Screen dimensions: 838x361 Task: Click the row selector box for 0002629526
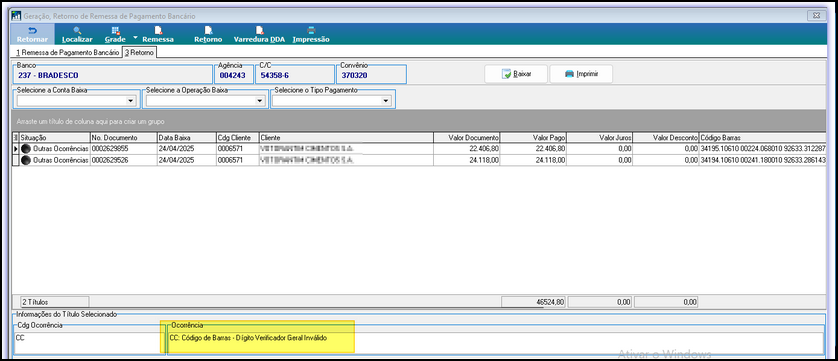[15, 159]
